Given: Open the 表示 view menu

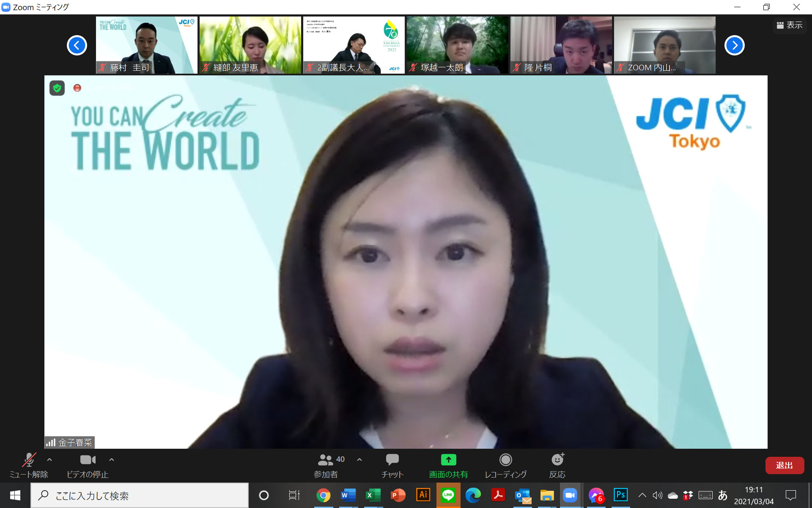Looking at the screenshot, I should [x=789, y=25].
